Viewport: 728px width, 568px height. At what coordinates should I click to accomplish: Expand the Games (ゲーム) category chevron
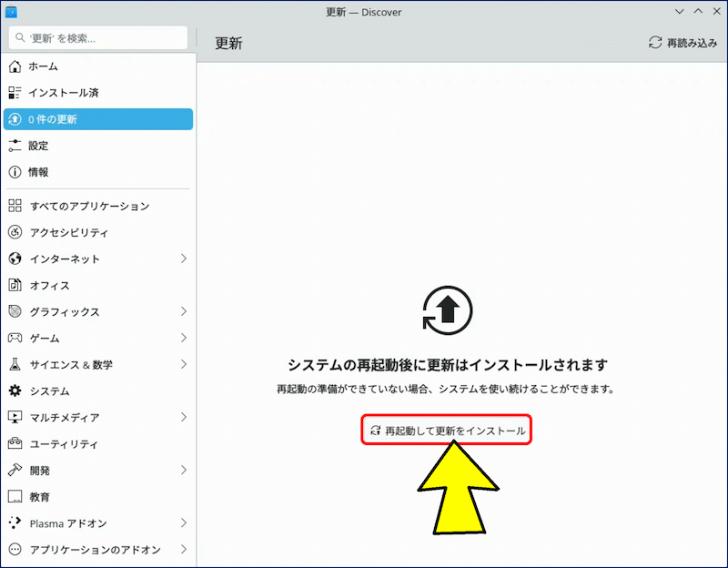pyautogui.click(x=183, y=339)
